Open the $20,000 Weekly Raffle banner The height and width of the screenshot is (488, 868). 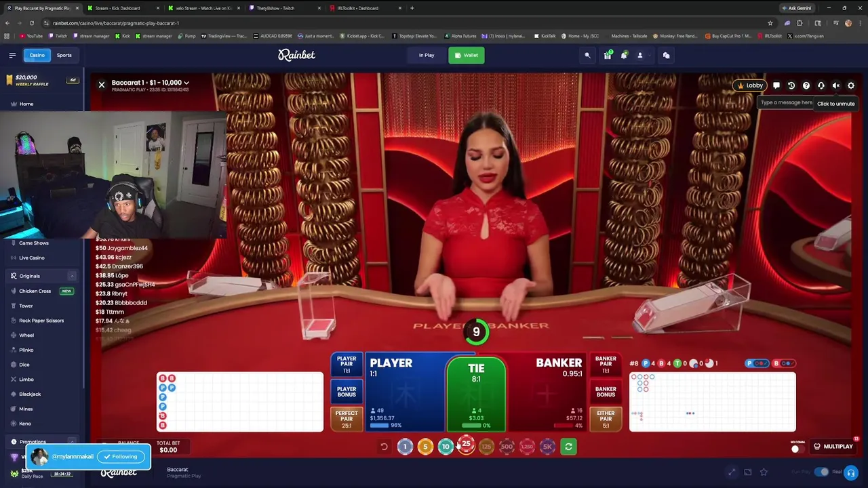coord(42,80)
